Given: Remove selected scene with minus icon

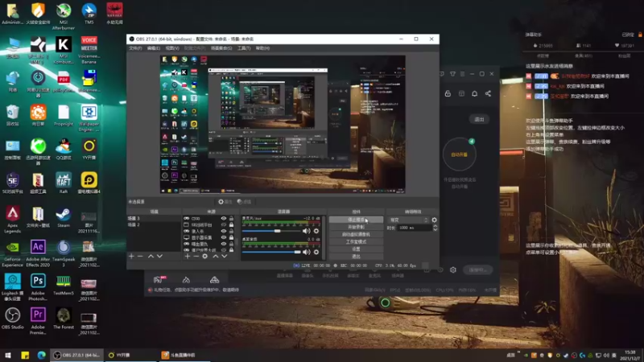Looking at the screenshot, I should point(140,256).
